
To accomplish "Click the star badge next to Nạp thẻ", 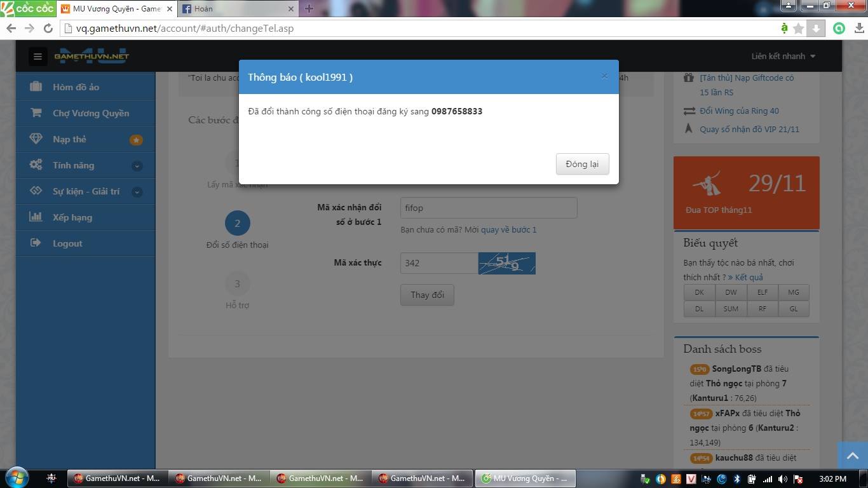I will 137,140.
